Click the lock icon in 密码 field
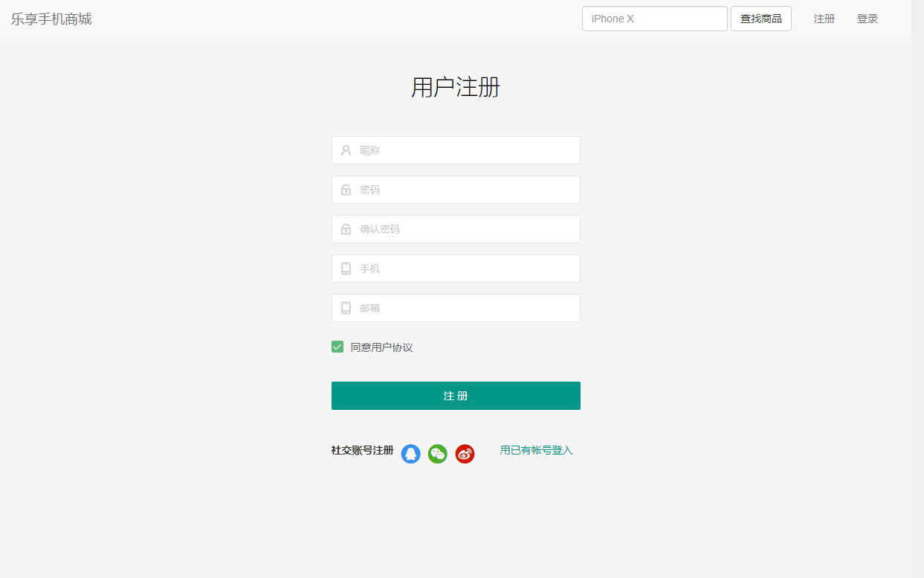924x578 pixels. pos(346,190)
